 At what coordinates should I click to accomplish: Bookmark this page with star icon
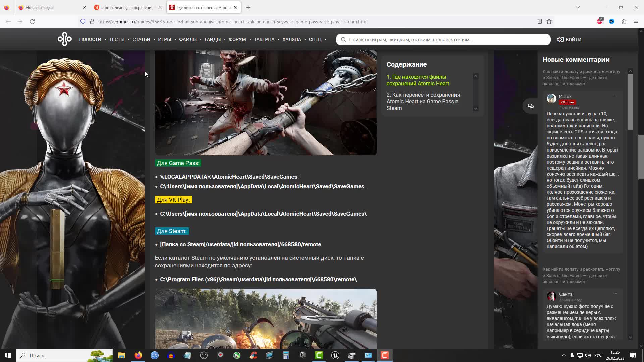coord(549,21)
